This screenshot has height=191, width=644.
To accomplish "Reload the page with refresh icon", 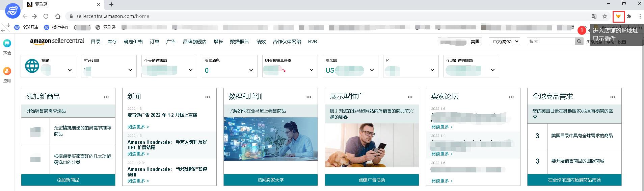I will click(x=46, y=16).
